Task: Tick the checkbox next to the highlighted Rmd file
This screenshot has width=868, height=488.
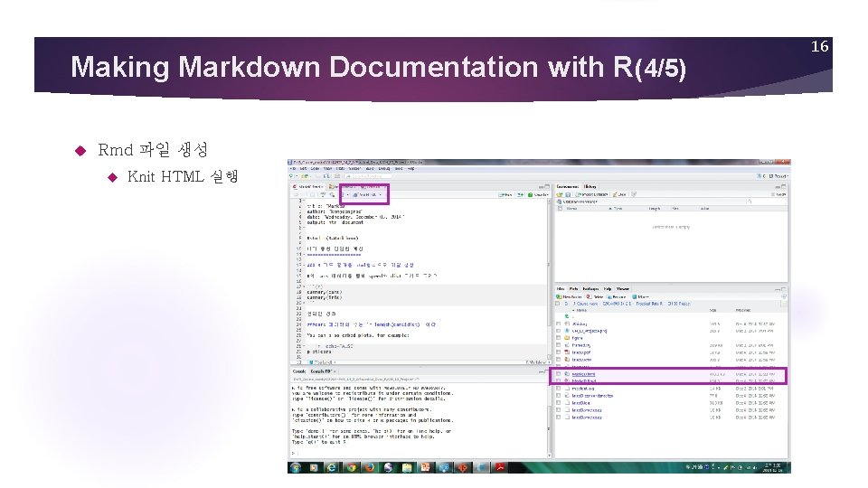Action: pos(558,380)
